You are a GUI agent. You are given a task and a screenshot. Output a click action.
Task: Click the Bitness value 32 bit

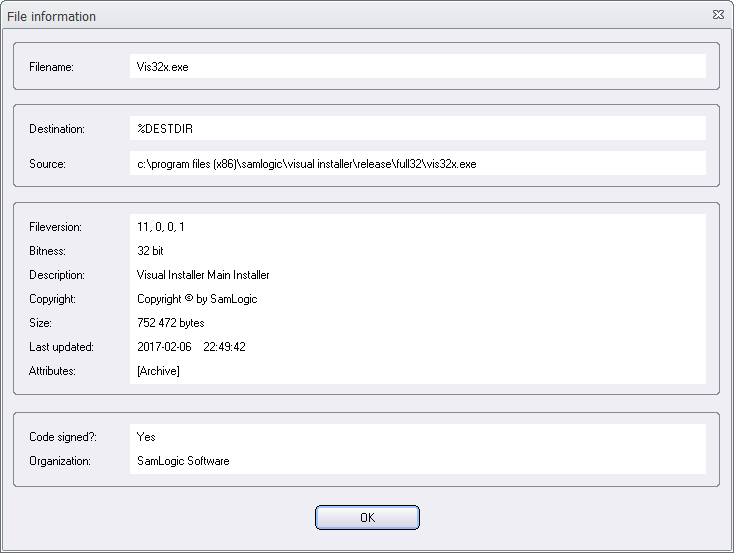click(x=150, y=251)
